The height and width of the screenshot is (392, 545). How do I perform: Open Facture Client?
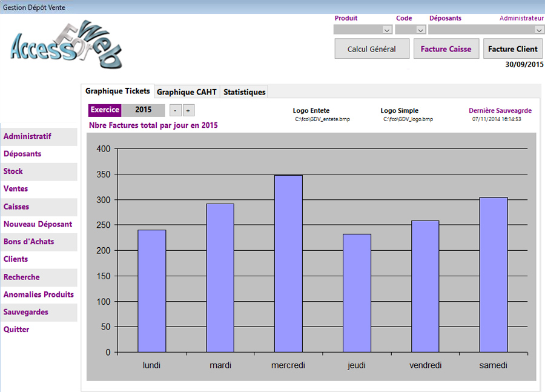pyautogui.click(x=513, y=49)
